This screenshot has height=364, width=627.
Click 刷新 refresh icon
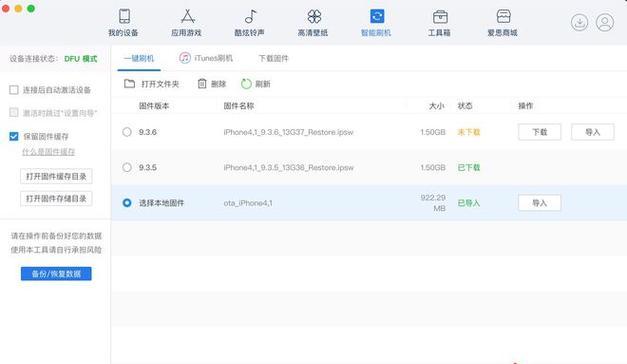pyautogui.click(x=246, y=84)
